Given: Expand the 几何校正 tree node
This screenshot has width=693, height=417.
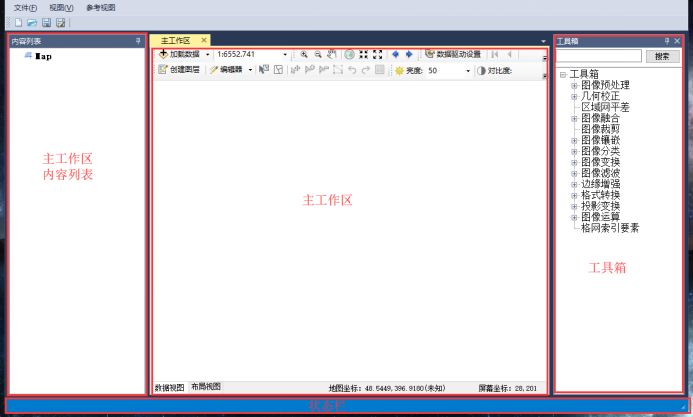Looking at the screenshot, I should (x=574, y=96).
